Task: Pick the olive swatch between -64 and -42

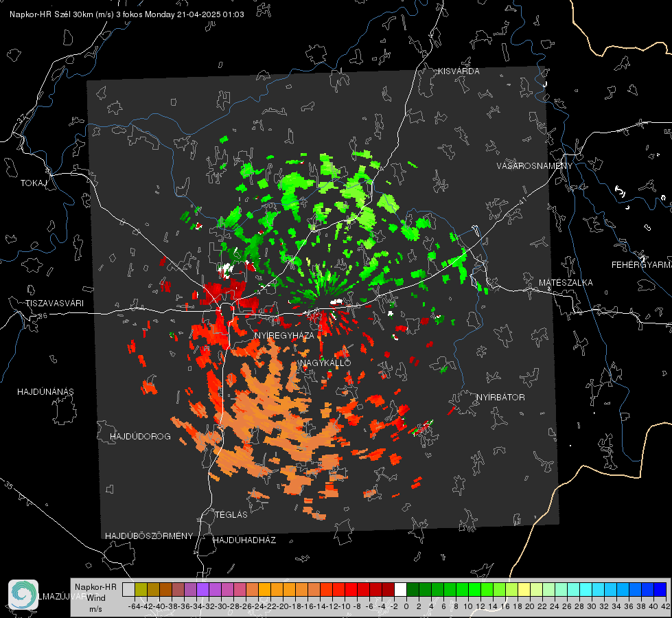Action: click(141, 589)
